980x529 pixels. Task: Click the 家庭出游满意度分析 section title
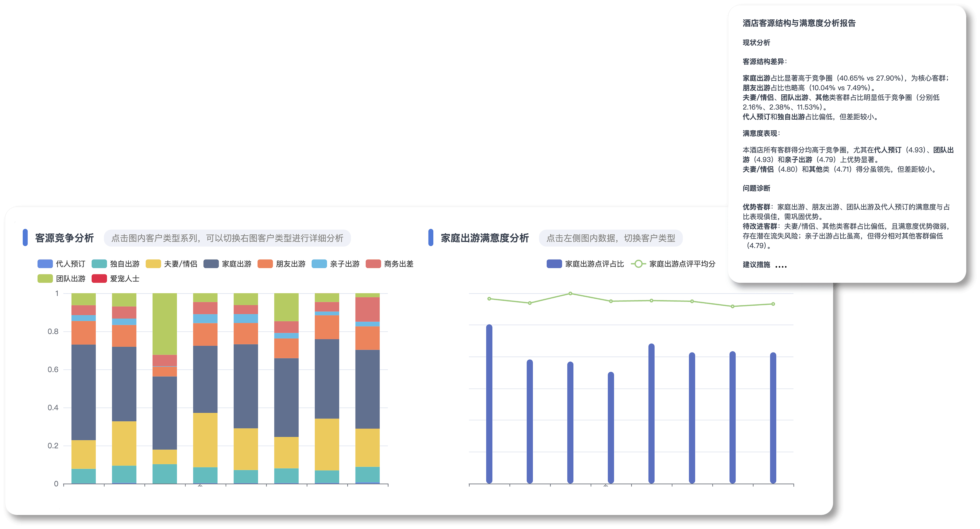[x=485, y=238]
